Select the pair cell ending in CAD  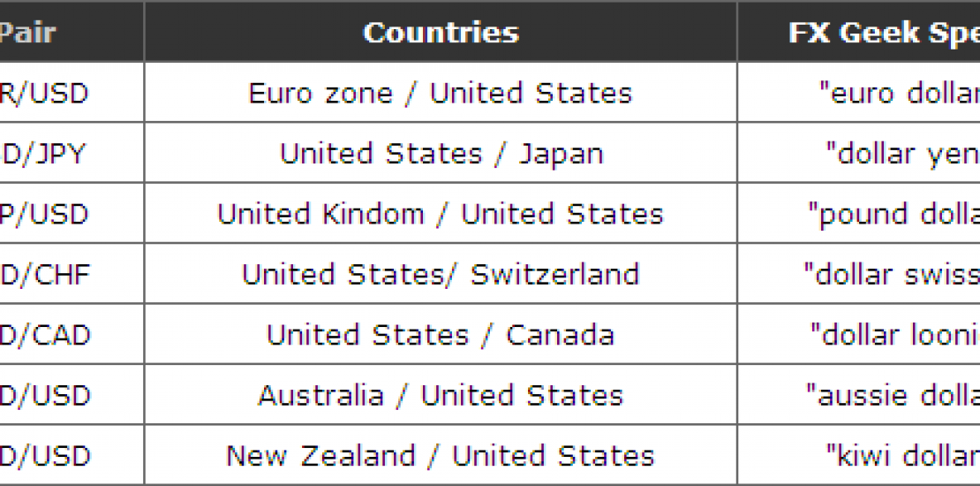tap(44, 335)
